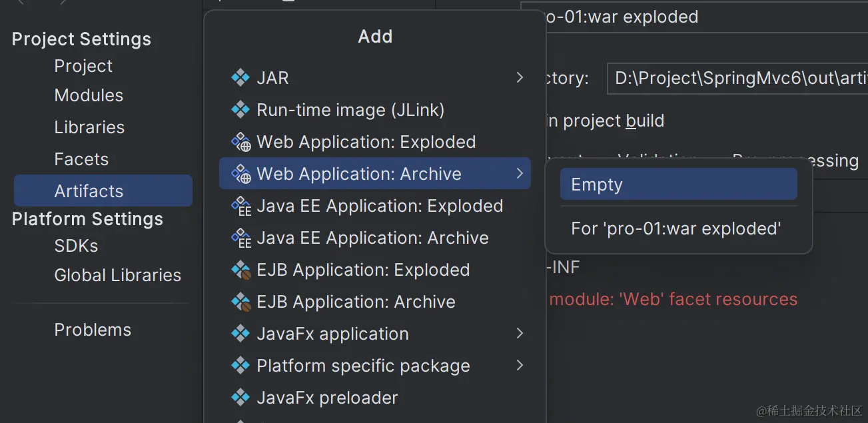Select Web Application: Exploded entry
The width and height of the screenshot is (868, 423).
click(x=375, y=142)
